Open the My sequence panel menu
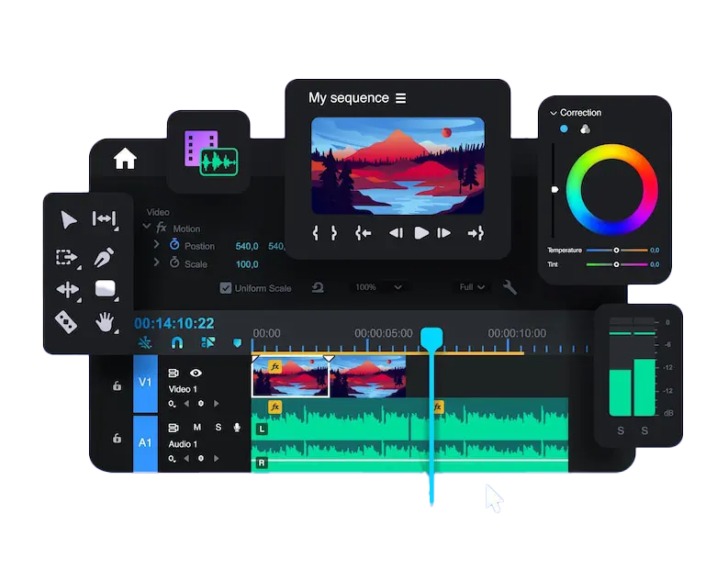 click(400, 98)
